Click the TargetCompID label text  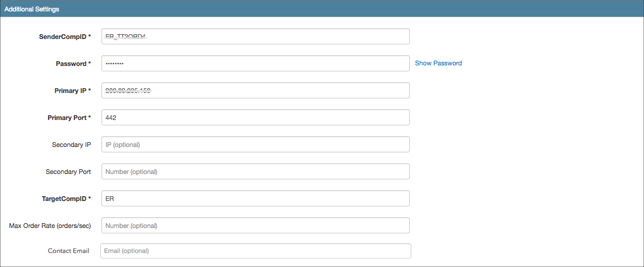click(66, 199)
